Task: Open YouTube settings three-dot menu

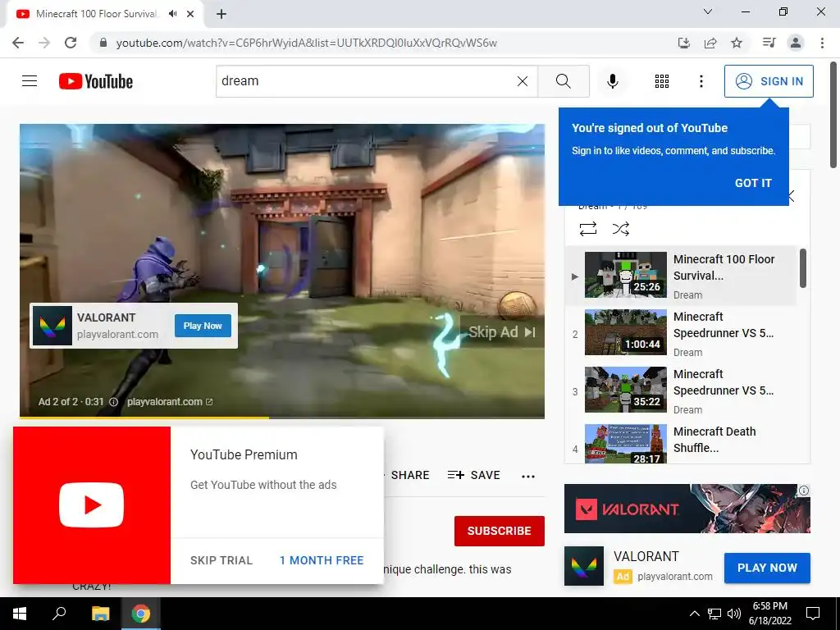Action: [701, 81]
